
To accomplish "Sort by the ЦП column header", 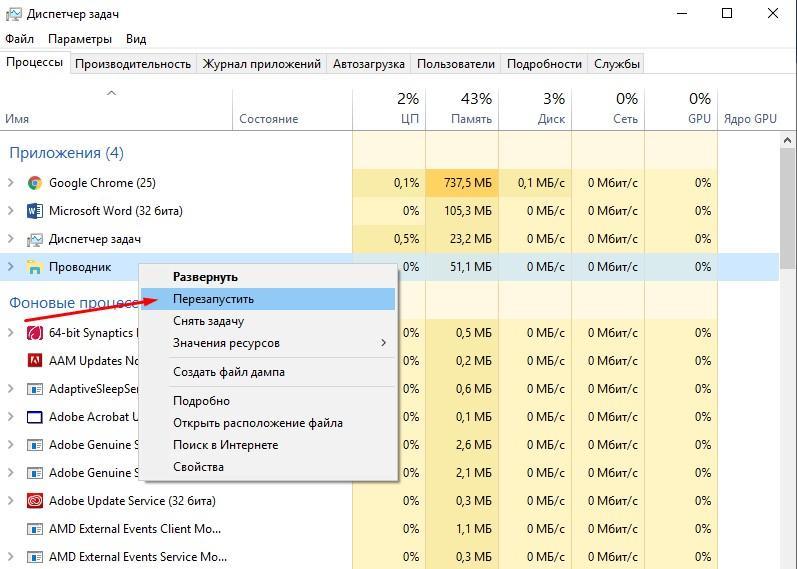I will coord(389,109).
